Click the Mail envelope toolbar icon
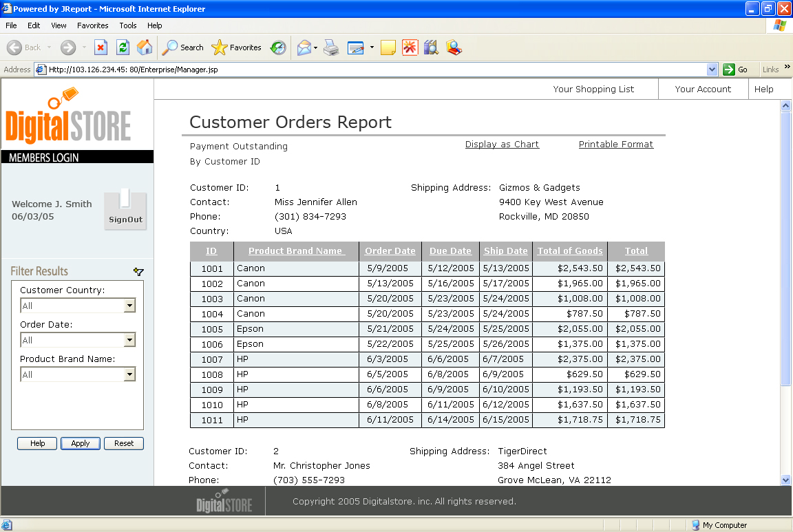 point(304,47)
